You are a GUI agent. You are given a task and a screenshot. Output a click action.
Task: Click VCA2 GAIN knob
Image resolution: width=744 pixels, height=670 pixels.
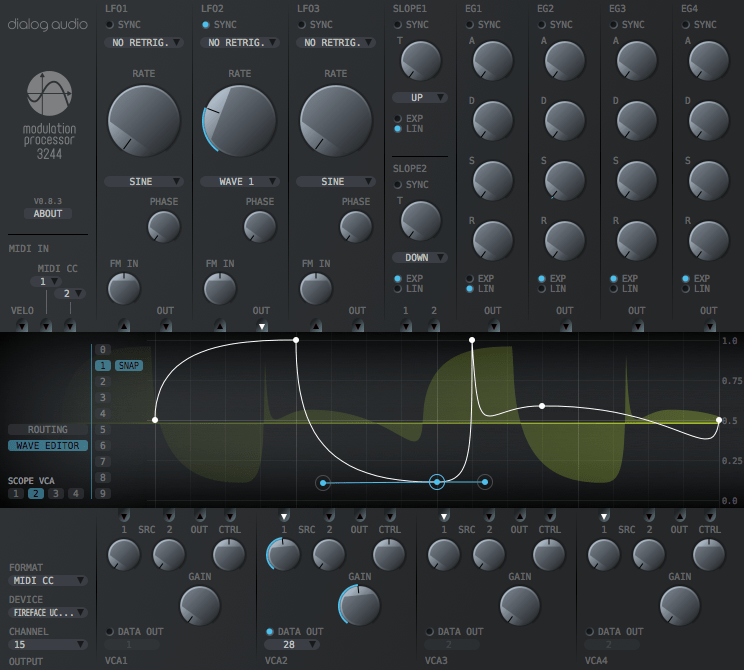359,605
